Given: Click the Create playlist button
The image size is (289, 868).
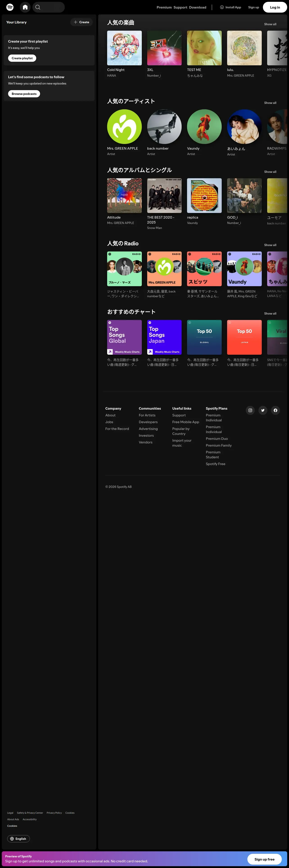Looking at the screenshot, I should [x=22, y=58].
